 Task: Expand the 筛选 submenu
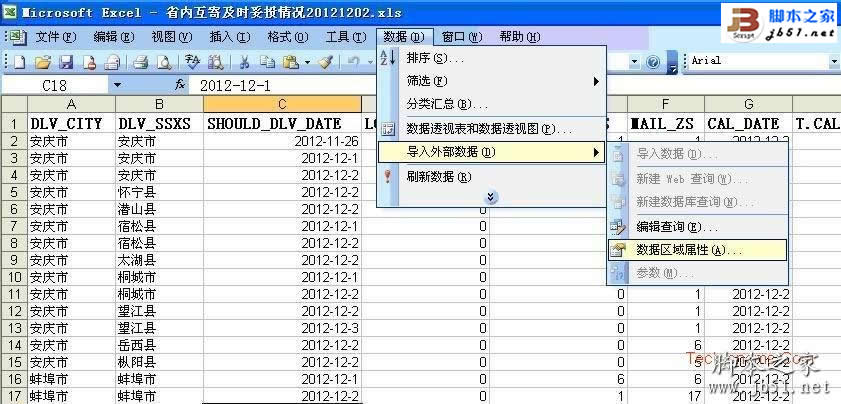click(x=596, y=82)
